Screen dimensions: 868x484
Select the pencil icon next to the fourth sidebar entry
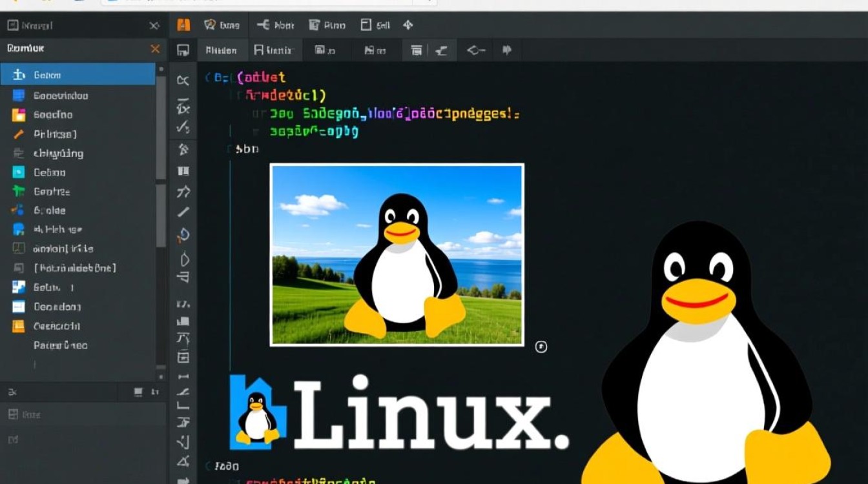click(17, 134)
